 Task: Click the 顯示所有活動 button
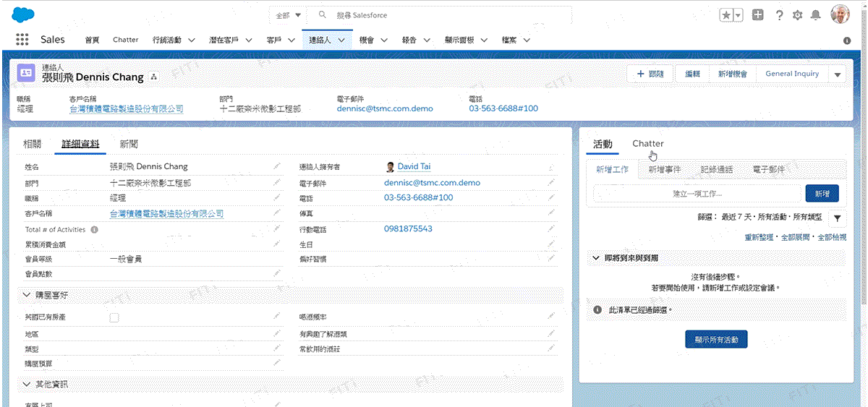pos(716,339)
